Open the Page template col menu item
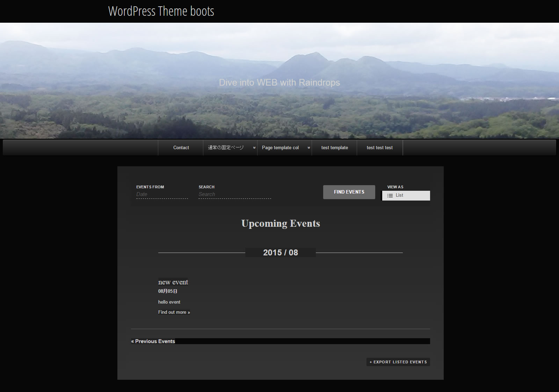Screen dimensions: 559x392 [280, 148]
